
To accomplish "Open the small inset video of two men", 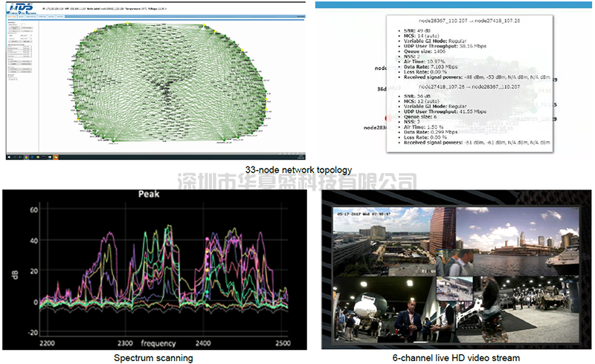I will coord(454,262).
